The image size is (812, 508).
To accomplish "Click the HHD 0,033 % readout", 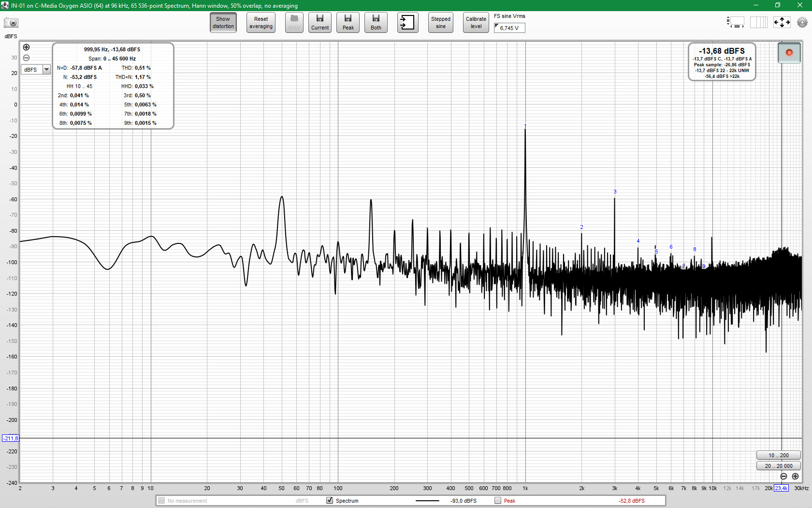I will [x=137, y=86].
